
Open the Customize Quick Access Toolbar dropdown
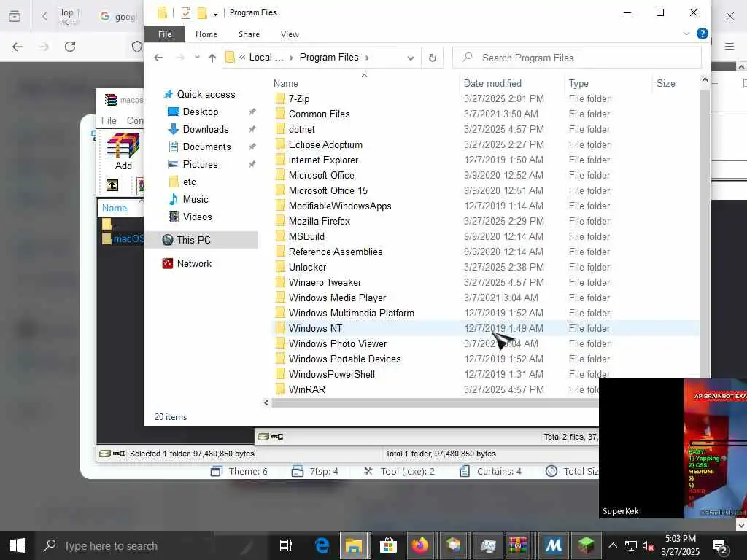[x=215, y=13]
